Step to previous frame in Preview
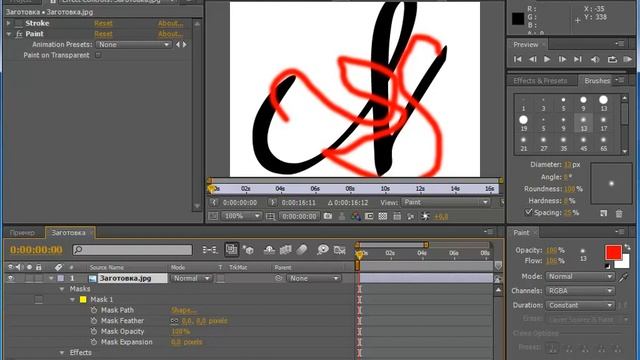Image resolution: width=640 pixels, height=360 pixels. 533,59
